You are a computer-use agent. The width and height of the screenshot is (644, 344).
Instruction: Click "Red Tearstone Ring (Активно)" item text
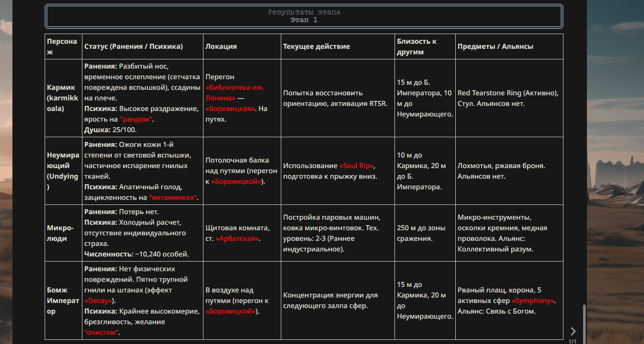click(508, 93)
